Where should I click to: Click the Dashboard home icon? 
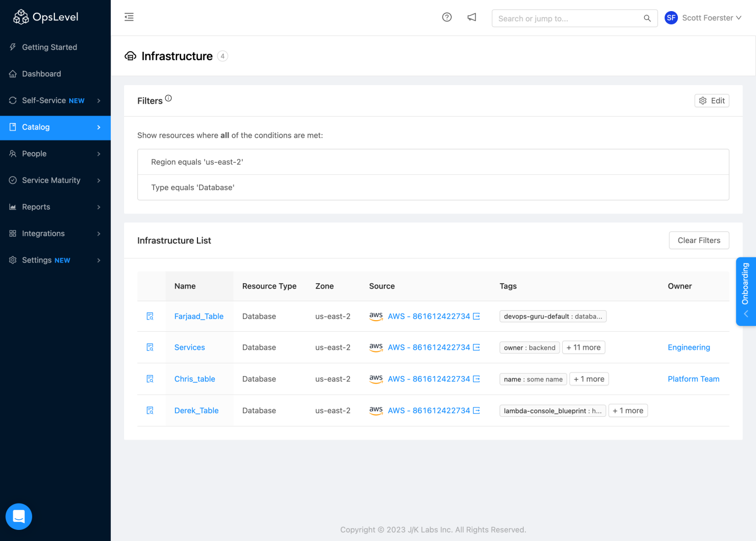(x=13, y=74)
